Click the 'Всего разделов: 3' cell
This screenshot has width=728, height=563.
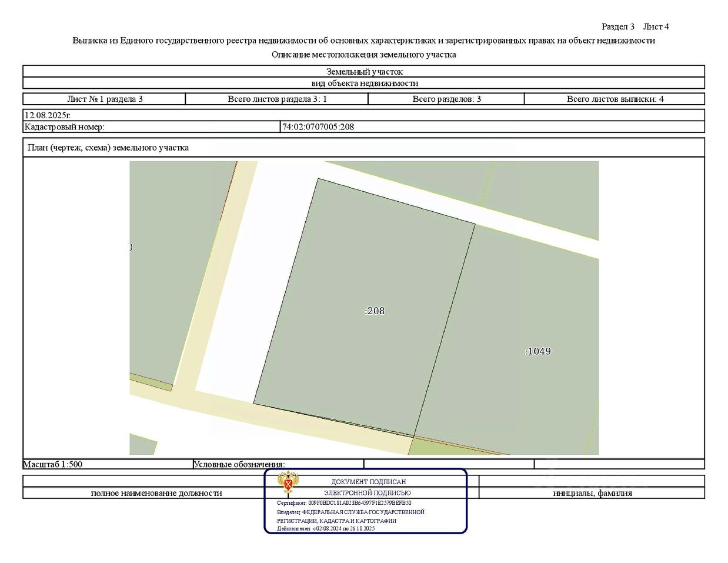click(446, 99)
